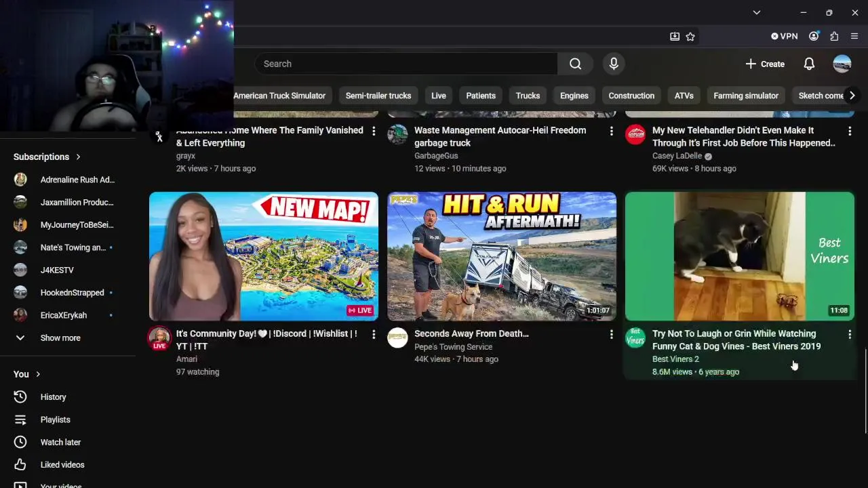This screenshot has height=488, width=868.
Task: Open EricaXErykah subscription
Action: pos(68,315)
